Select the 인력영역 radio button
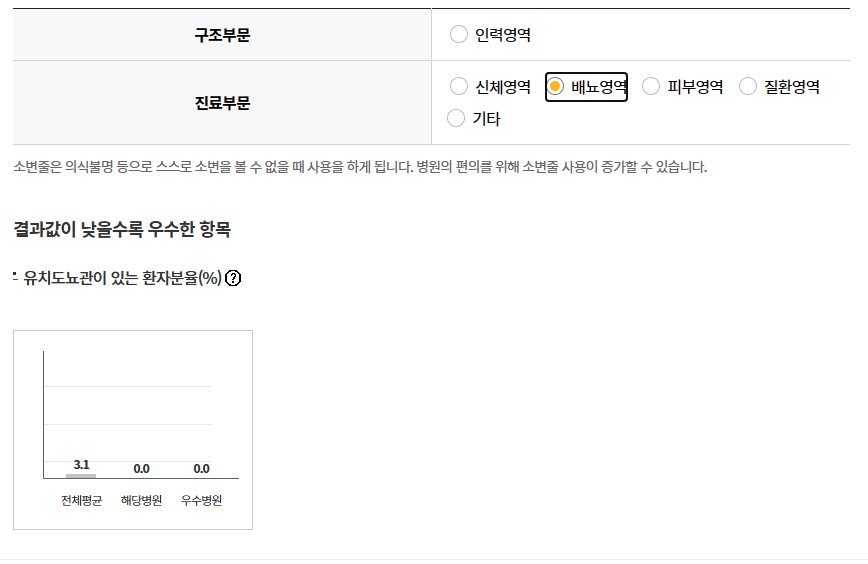 (459, 34)
